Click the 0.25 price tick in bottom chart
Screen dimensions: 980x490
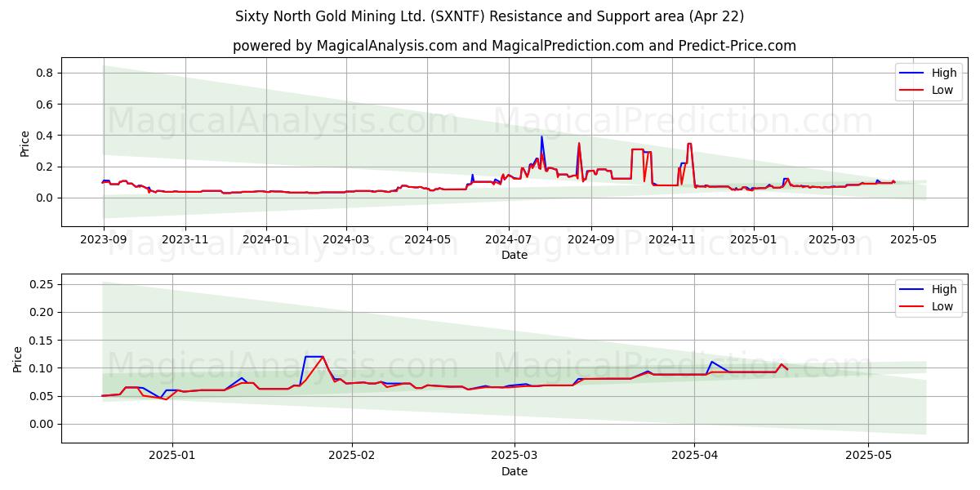point(42,284)
